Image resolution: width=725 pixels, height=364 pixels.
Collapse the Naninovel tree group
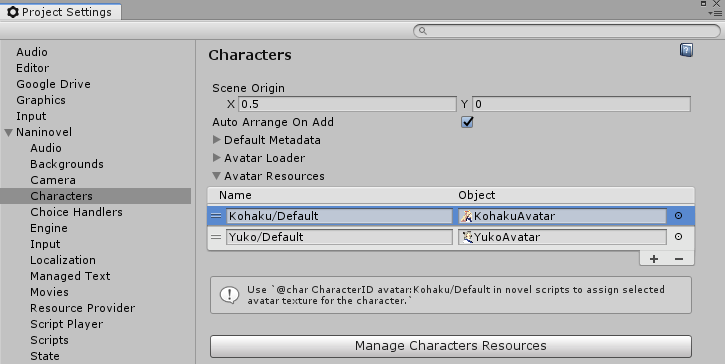tap(8, 132)
